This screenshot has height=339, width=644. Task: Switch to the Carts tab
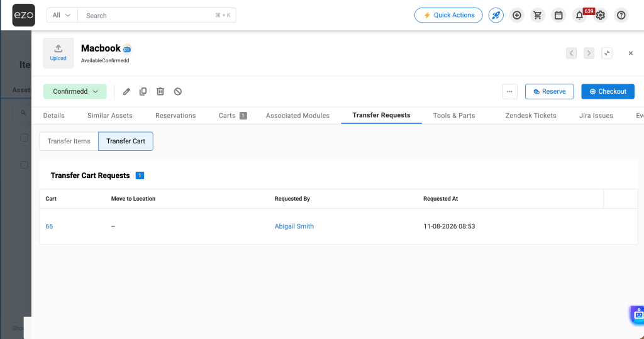click(233, 116)
